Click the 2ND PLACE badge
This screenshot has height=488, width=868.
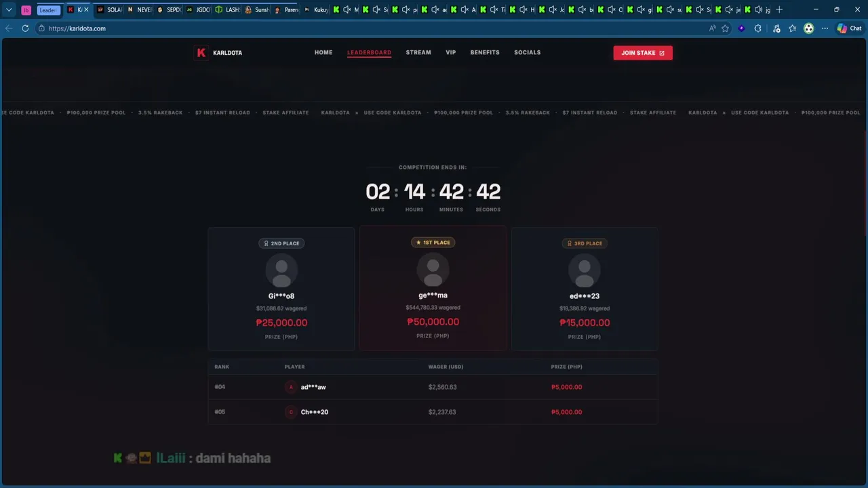281,243
